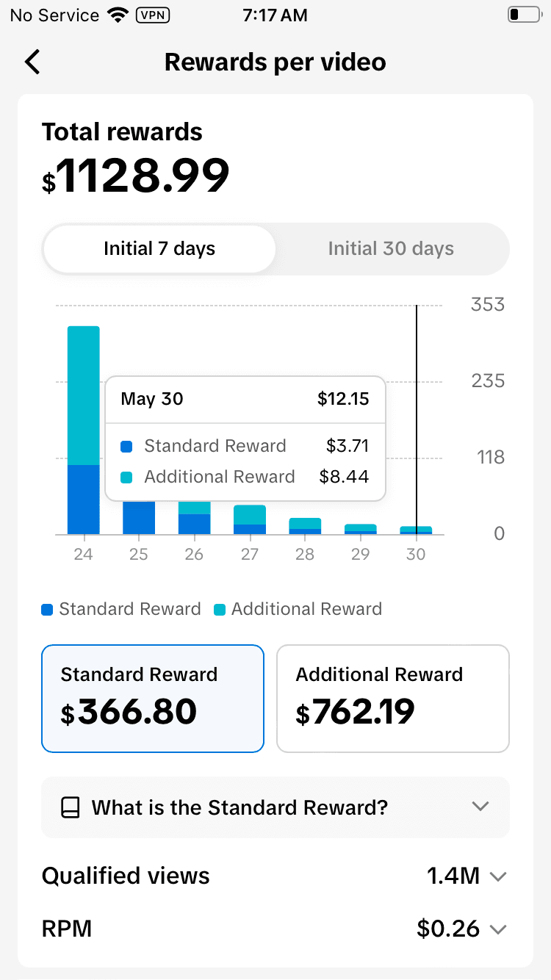Tap the May 30 tooltip box

coord(245,439)
